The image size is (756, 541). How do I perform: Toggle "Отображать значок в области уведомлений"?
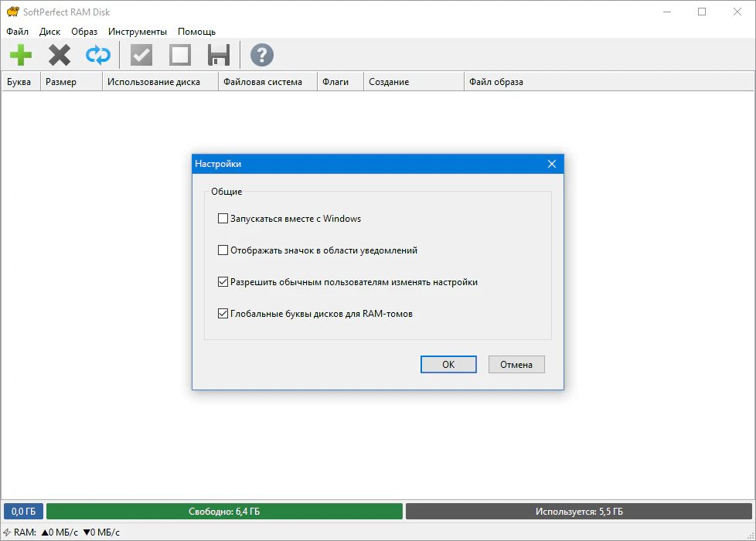pos(223,250)
